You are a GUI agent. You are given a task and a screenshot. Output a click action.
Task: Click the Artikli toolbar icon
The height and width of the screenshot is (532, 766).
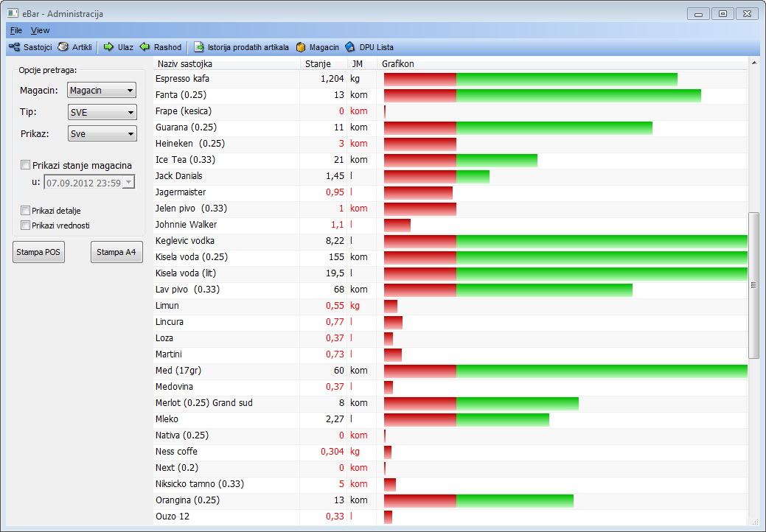coord(74,47)
